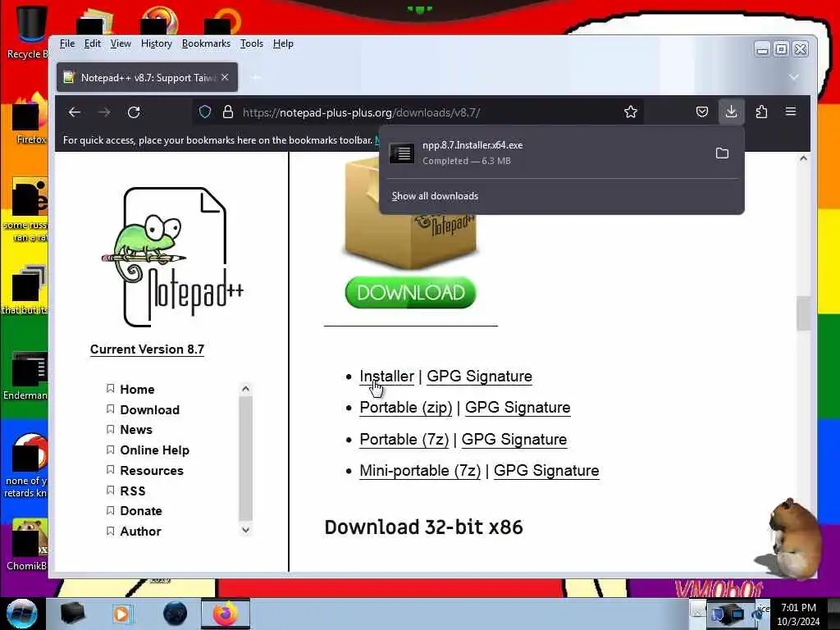840x630 pixels.
Task: Open Resources in the sidebar
Action: point(152,470)
